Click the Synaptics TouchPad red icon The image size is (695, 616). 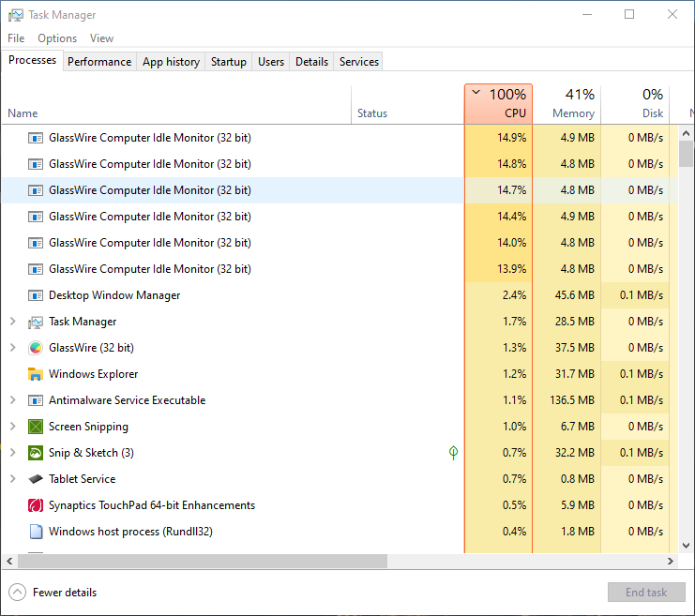click(36, 505)
